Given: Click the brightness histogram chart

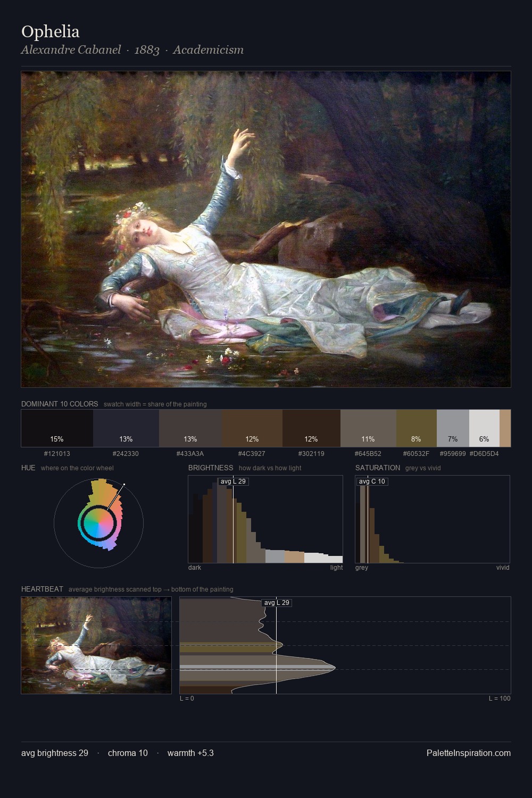Looking at the screenshot, I should pyautogui.click(x=265, y=519).
